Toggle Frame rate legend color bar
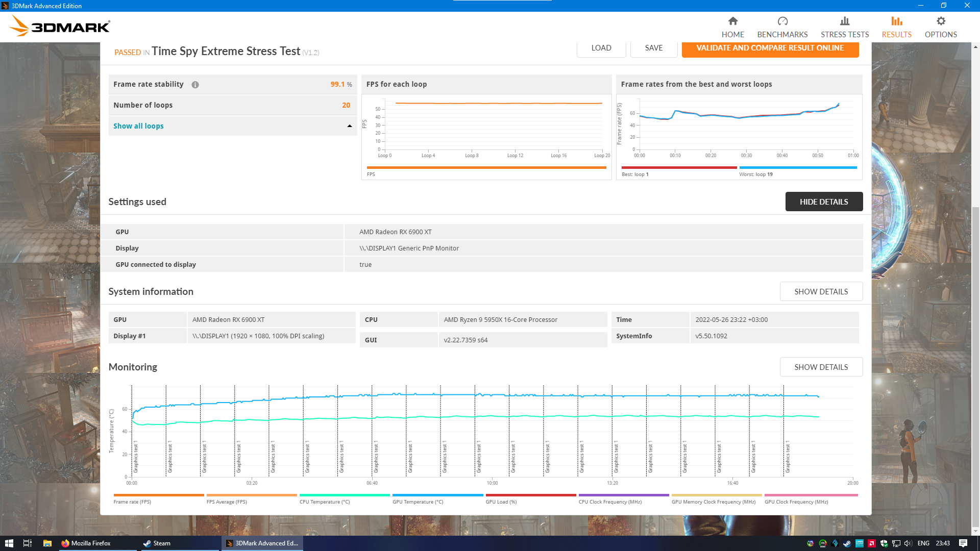The image size is (980, 551). (x=159, y=495)
